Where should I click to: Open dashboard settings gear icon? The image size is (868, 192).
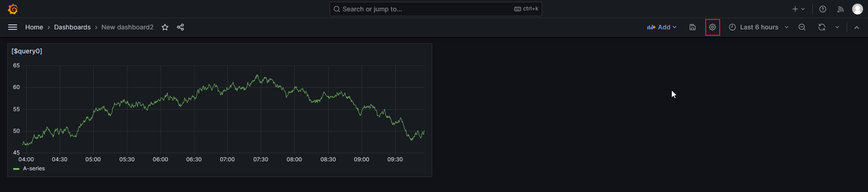pos(712,27)
